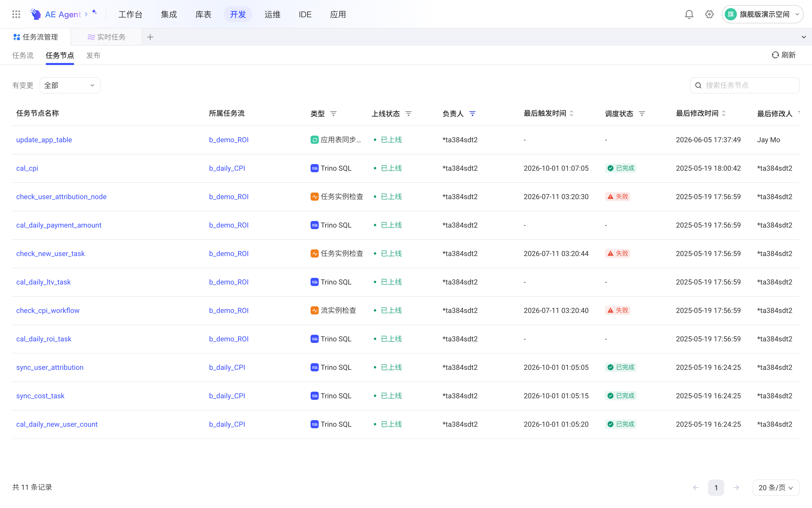Click the 已完成 status of sync_user_attribution
Viewport: 812px width, 508px height.
(621, 367)
